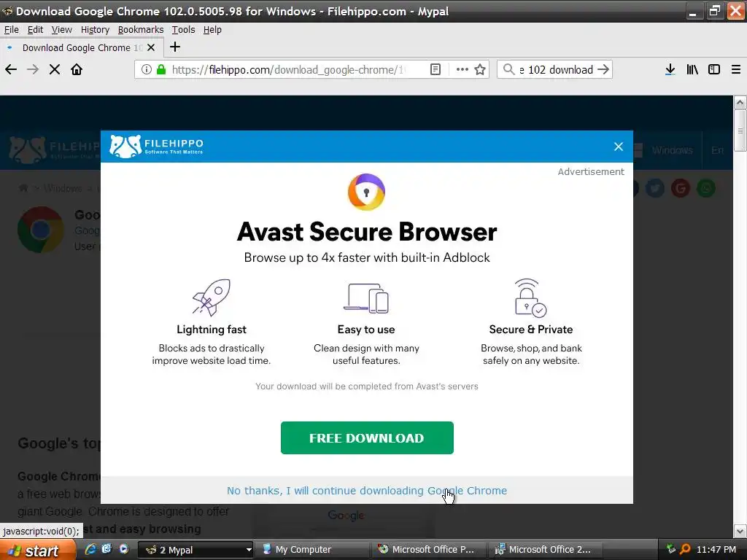747x560 pixels.
Task: Bookmark this page with star icon
Action: tap(480, 69)
